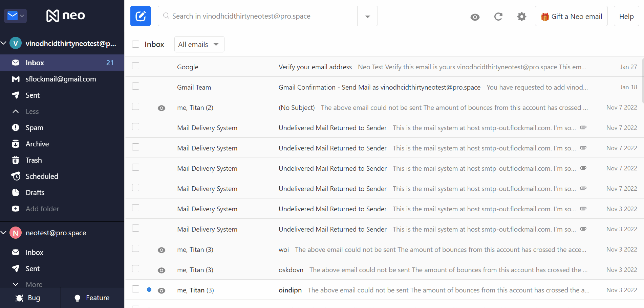The height and width of the screenshot is (308, 644).
Task: Select the checkbox for the Google email
Action: (135, 66)
